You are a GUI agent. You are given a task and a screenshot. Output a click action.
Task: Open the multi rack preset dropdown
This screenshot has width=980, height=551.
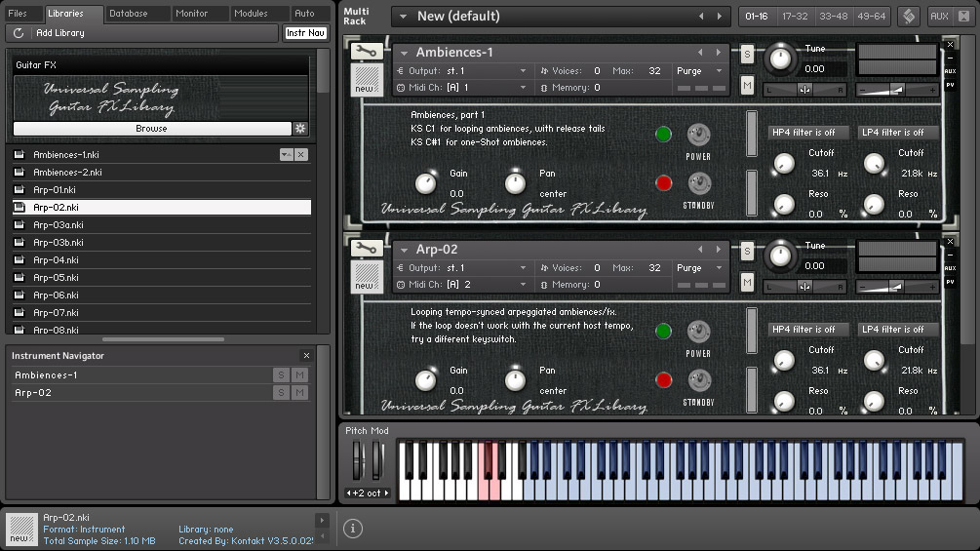click(401, 17)
